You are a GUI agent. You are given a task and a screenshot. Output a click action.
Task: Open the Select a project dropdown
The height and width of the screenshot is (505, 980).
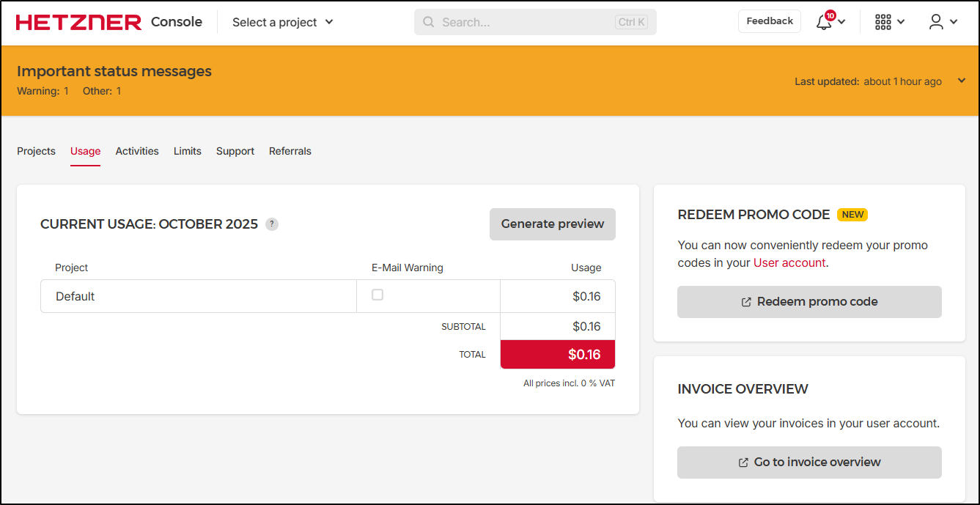(x=282, y=22)
